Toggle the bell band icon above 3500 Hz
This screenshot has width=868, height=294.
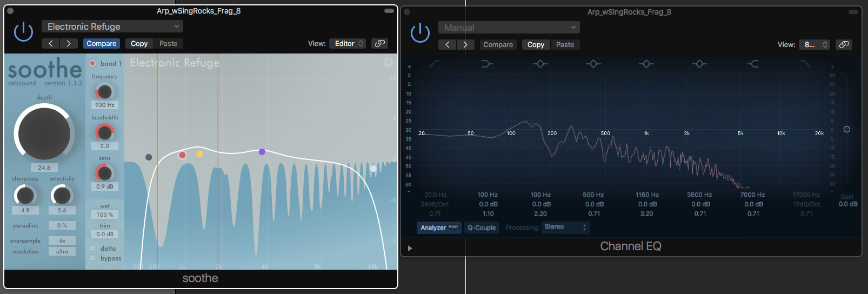699,64
